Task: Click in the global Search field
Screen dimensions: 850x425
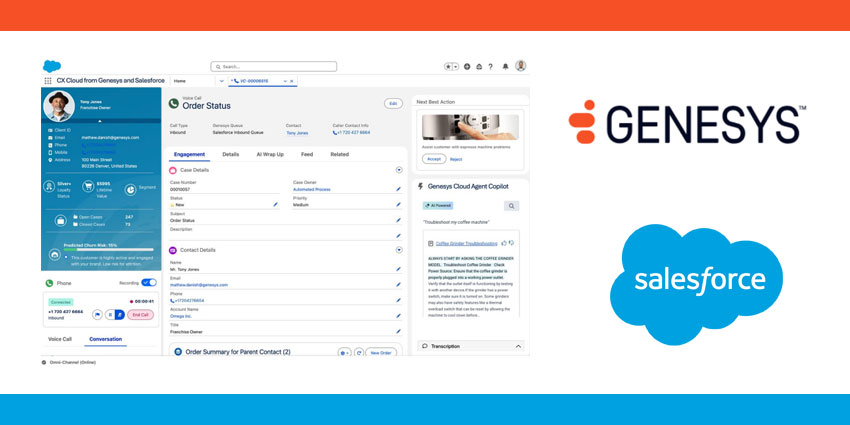Action: (274, 67)
